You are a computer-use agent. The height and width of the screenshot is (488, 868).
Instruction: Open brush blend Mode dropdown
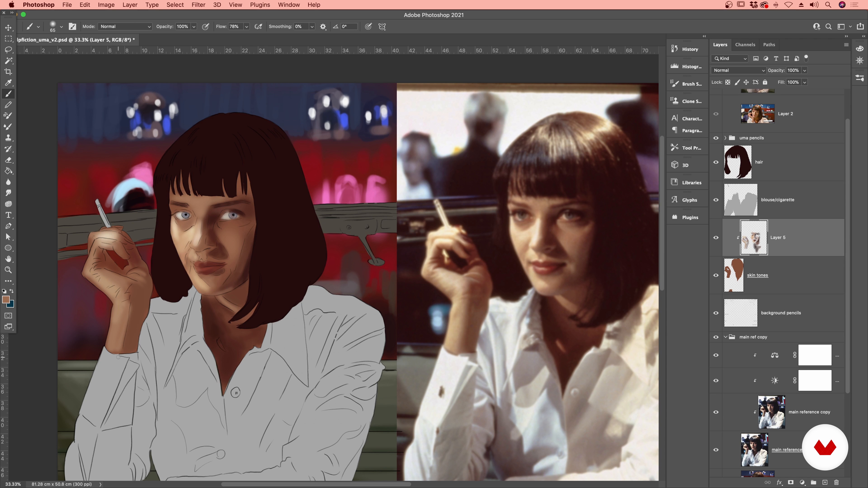pos(125,27)
